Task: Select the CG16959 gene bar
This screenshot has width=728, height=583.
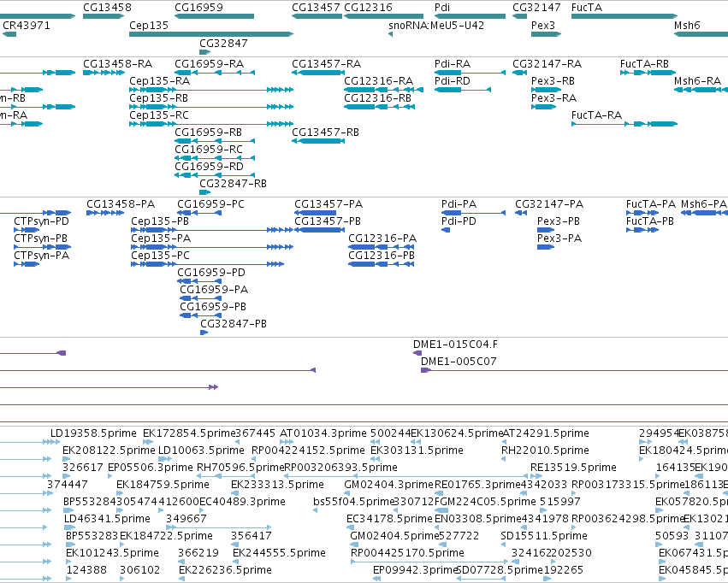Action: point(214,16)
